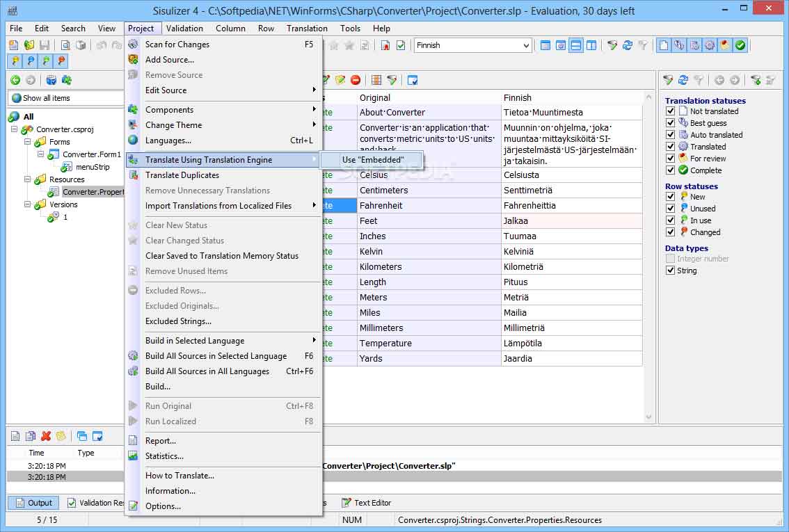789x532 pixels.
Task: Click the red X icon in output panel
Action: pyautogui.click(x=46, y=436)
